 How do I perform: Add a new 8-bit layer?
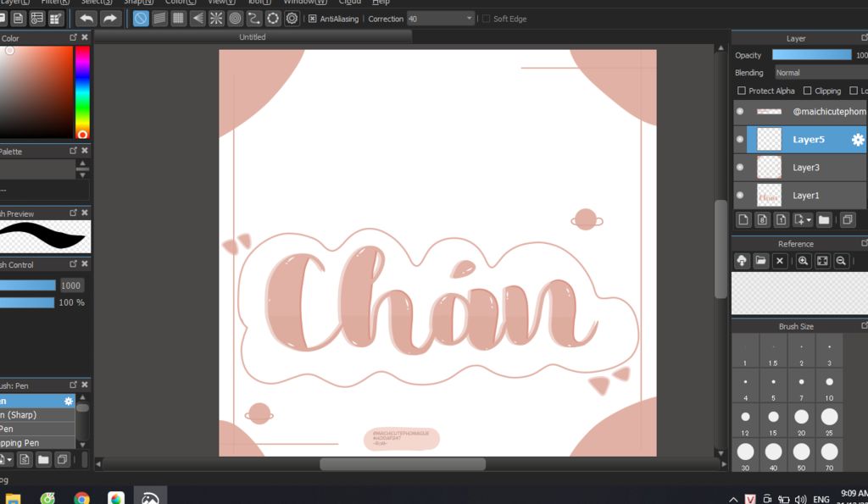coord(762,219)
